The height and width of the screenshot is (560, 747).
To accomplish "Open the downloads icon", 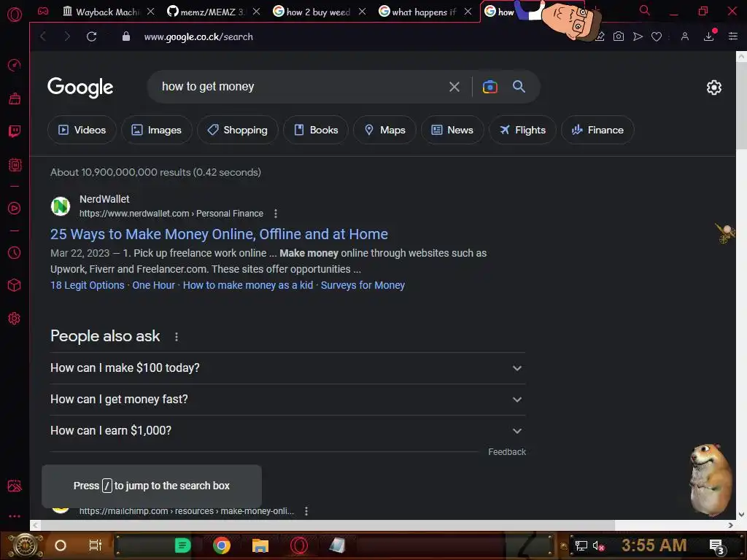I will (709, 36).
